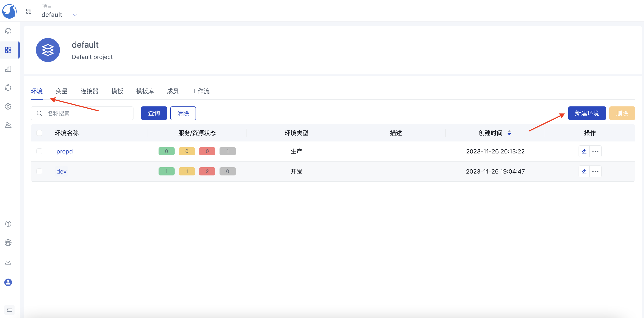Switch to the 环境 tab

(37, 91)
